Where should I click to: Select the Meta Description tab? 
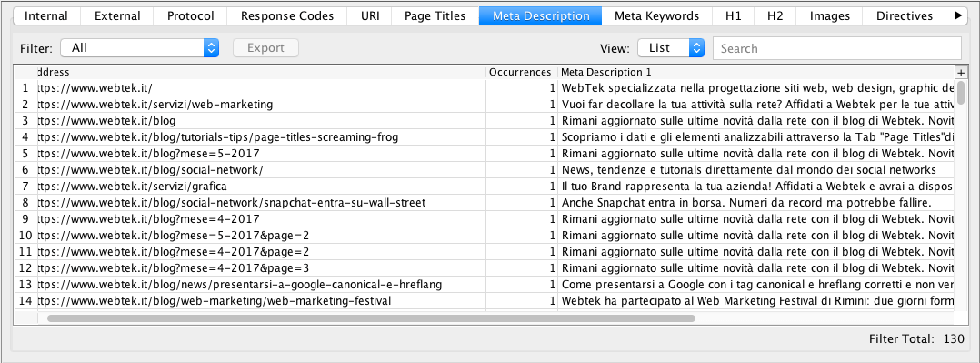(541, 15)
